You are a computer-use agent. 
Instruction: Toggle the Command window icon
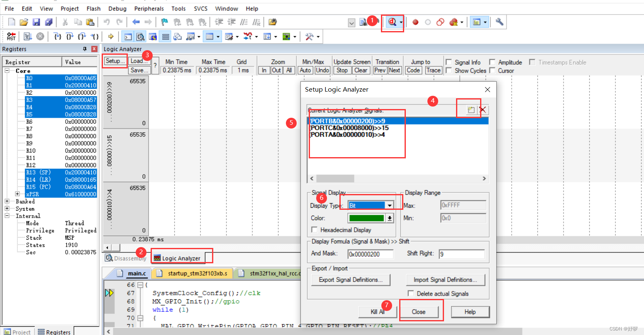pyautogui.click(x=128, y=37)
